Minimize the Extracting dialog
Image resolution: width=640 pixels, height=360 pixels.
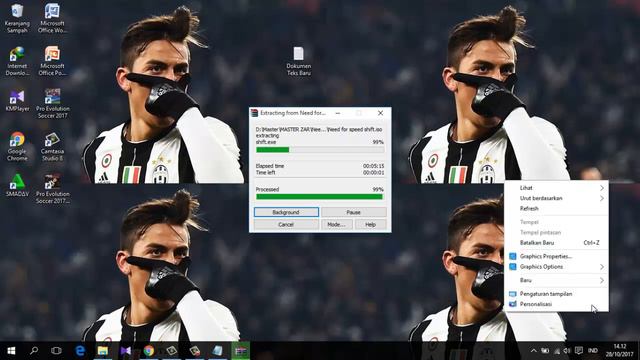click(x=338, y=113)
